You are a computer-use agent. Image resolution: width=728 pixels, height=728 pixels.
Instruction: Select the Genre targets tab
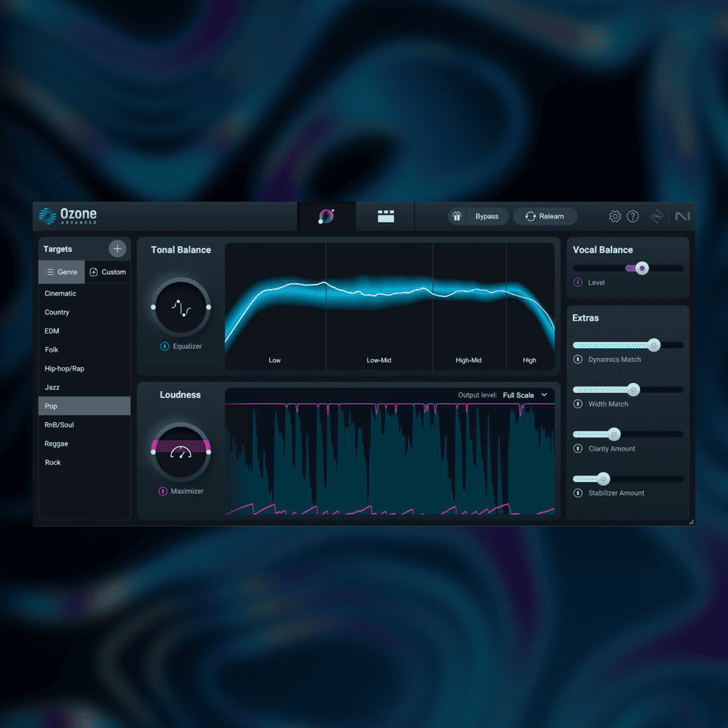pyautogui.click(x=62, y=272)
